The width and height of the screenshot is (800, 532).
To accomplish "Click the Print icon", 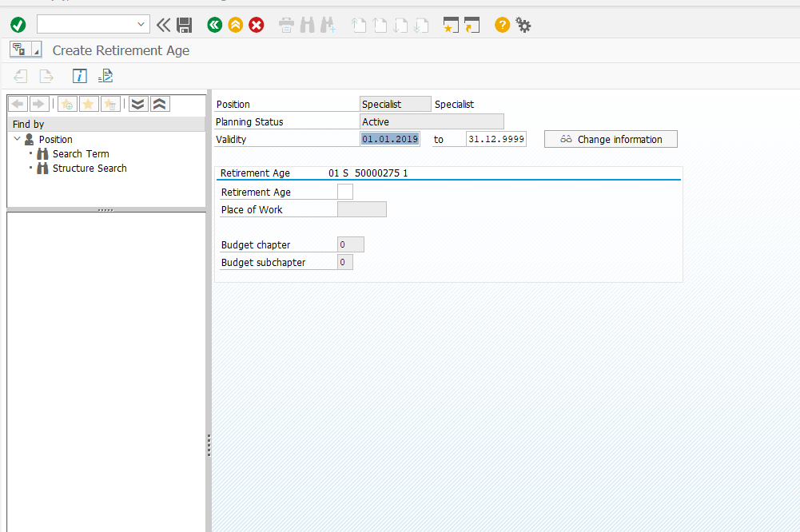I will (x=286, y=25).
